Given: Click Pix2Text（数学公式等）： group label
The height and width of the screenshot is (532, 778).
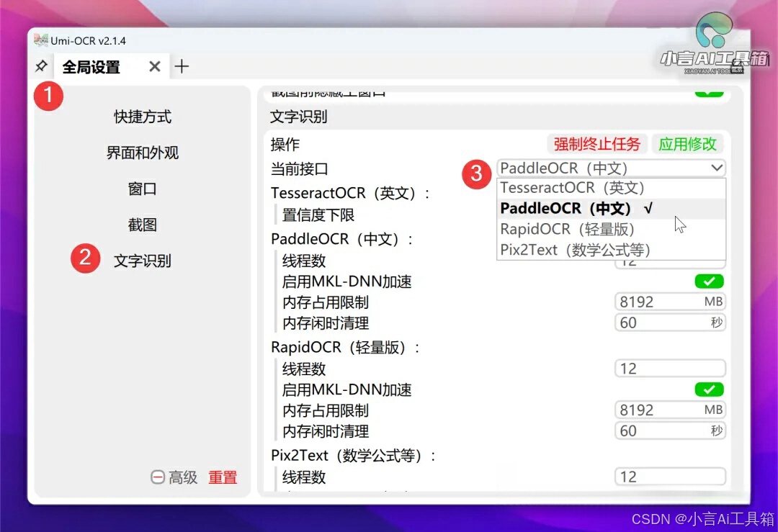Looking at the screenshot, I should tap(354, 456).
